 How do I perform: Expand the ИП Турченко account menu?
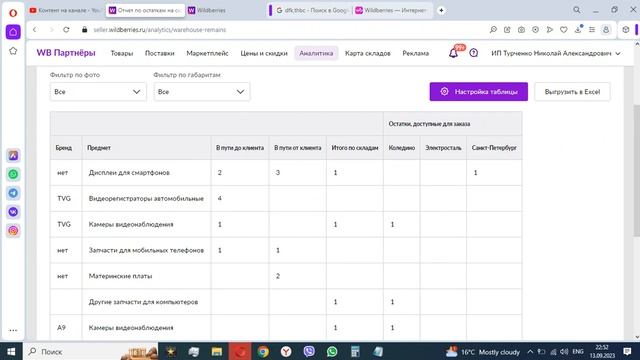(556, 53)
